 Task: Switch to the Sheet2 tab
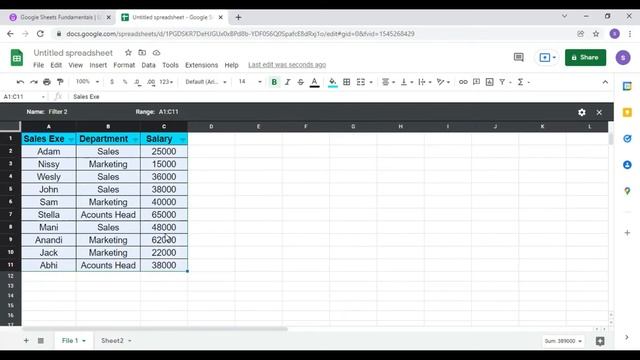(x=116, y=340)
